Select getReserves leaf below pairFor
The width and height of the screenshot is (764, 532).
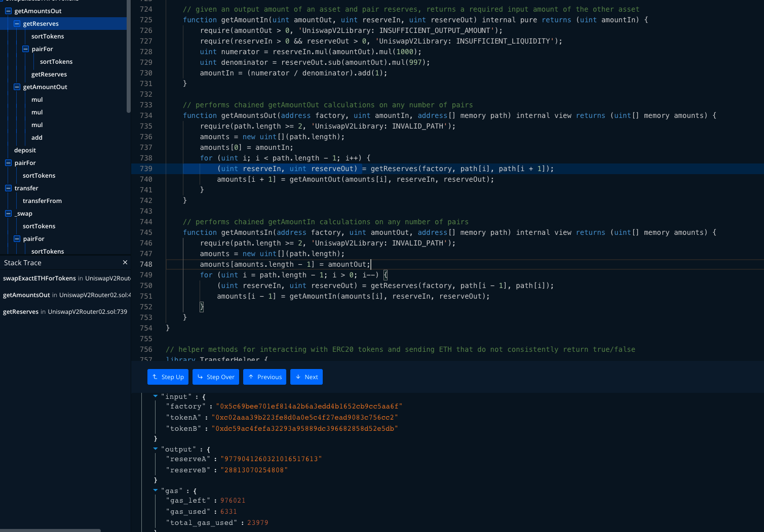coord(49,74)
